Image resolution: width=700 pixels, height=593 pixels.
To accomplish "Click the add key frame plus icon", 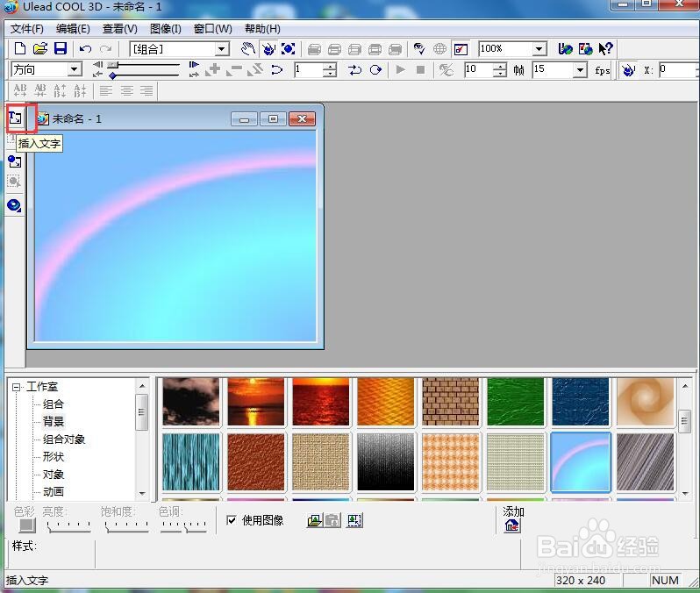I will pyautogui.click(x=213, y=69).
